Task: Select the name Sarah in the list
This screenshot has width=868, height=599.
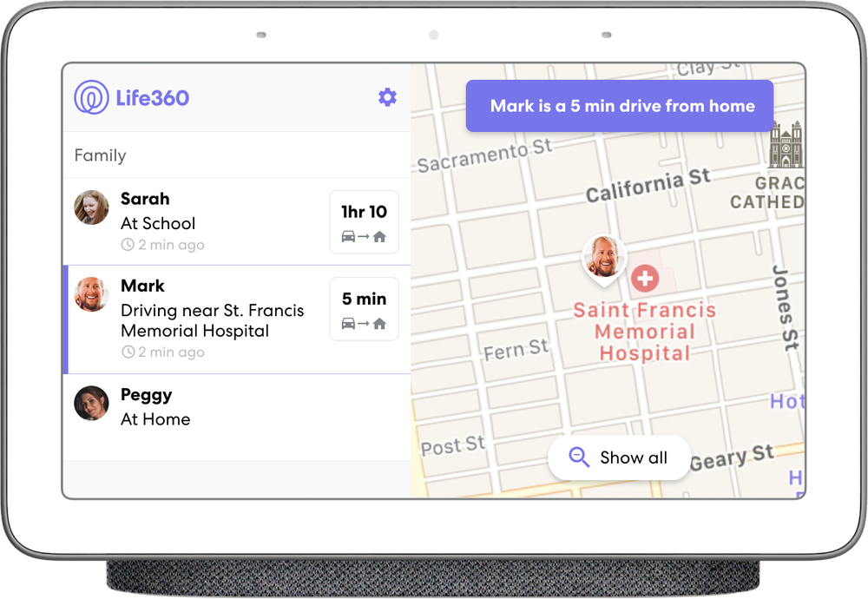Action: pyautogui.click(x=145, y=199)
